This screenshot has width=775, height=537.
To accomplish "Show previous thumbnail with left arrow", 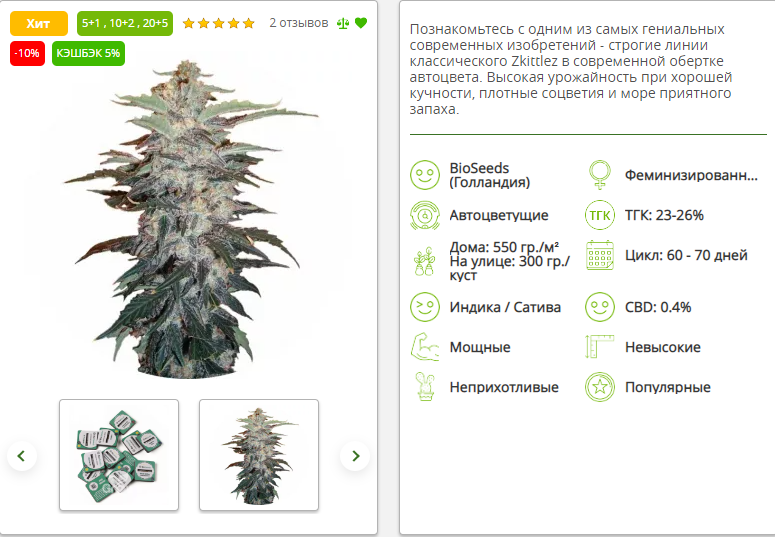I will point(22,456).
